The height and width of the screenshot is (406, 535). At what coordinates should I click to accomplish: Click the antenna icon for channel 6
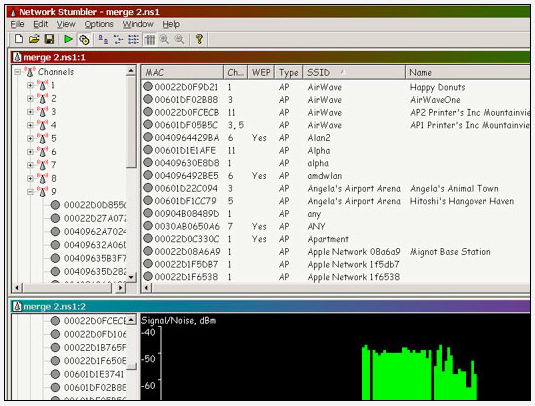pyautogui.click(x=42, y=151)
